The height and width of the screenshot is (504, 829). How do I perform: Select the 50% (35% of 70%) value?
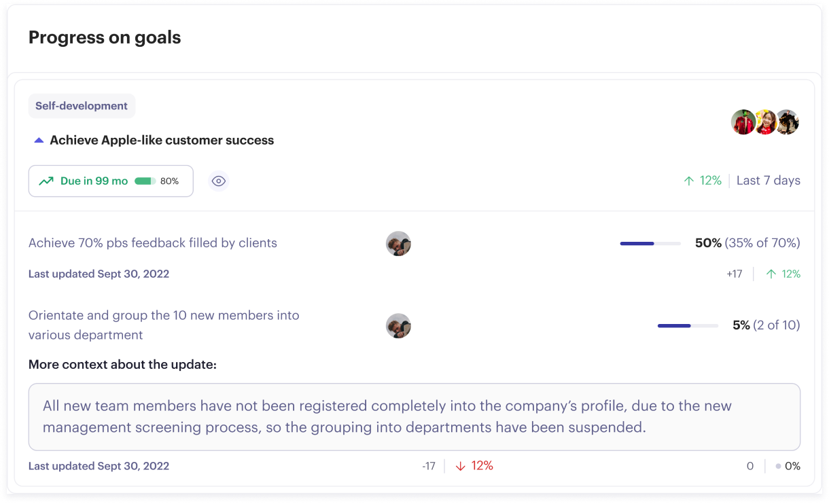[x=747, y=243]
